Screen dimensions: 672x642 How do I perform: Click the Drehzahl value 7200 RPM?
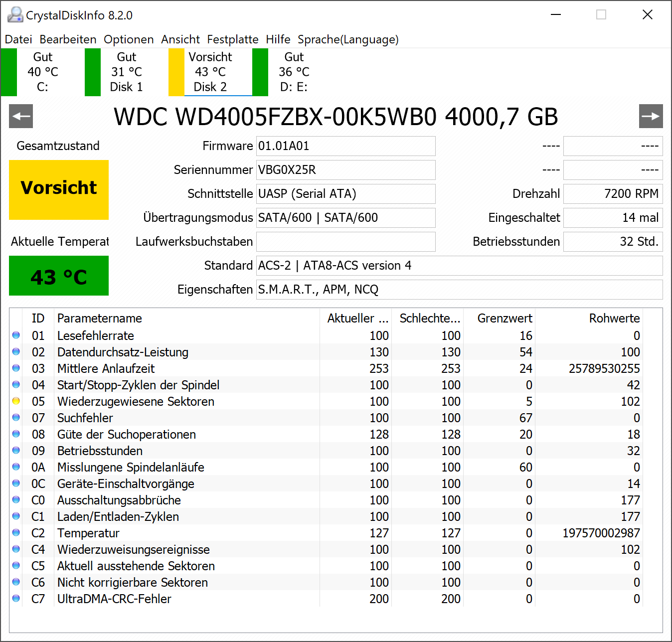point(613,194)
